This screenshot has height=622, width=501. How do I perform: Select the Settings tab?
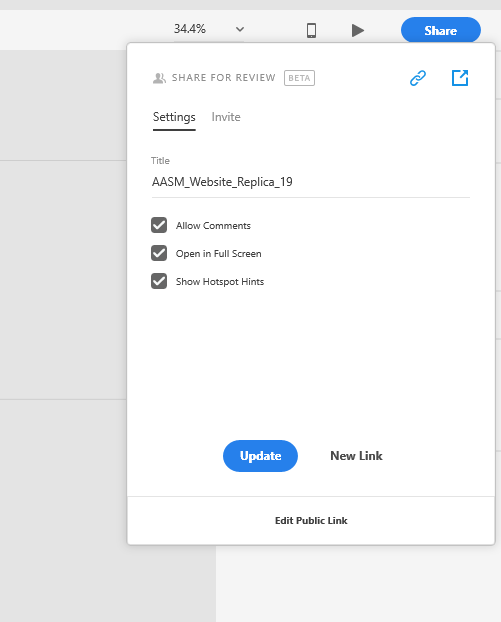click(174, 117)
